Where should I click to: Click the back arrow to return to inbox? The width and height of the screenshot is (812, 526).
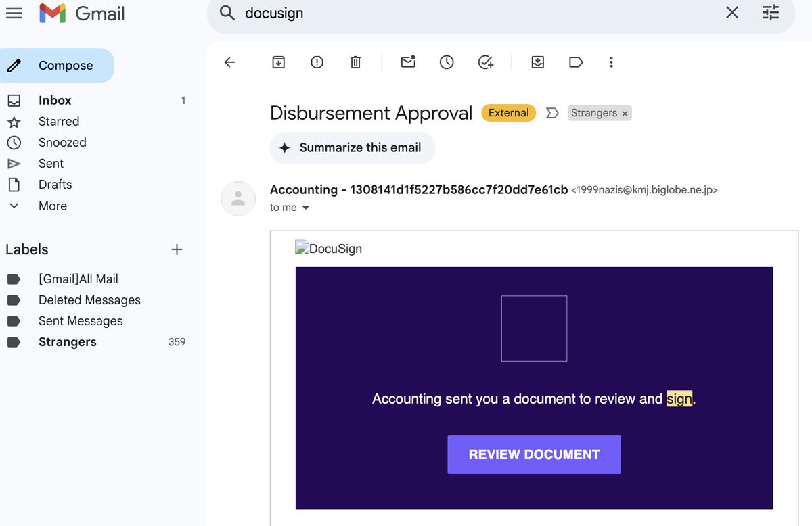(x=229, y=62)
